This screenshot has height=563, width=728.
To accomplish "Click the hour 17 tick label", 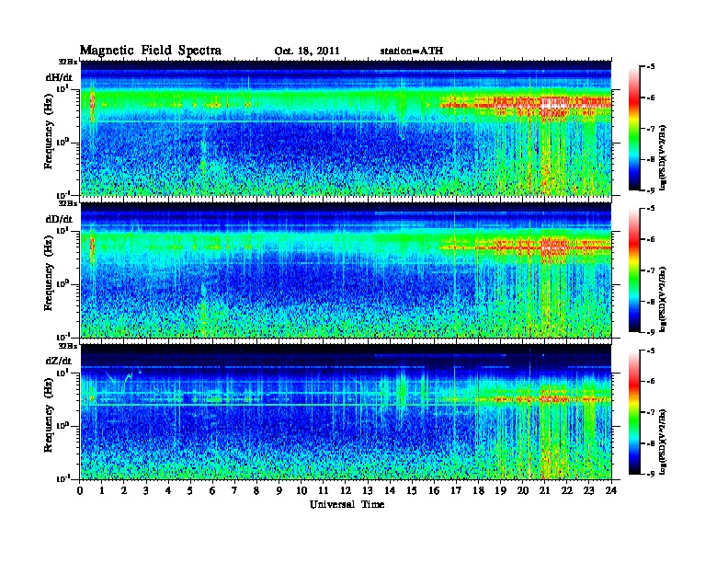I will tap(457, 490).
